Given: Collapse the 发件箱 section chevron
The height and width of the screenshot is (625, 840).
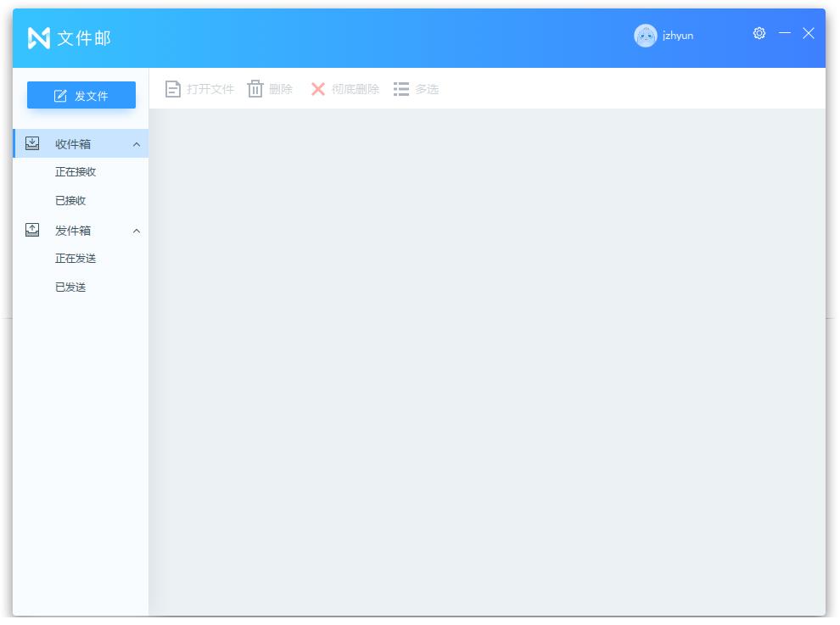Looking at the screenshot, I should tap(137, 231).
